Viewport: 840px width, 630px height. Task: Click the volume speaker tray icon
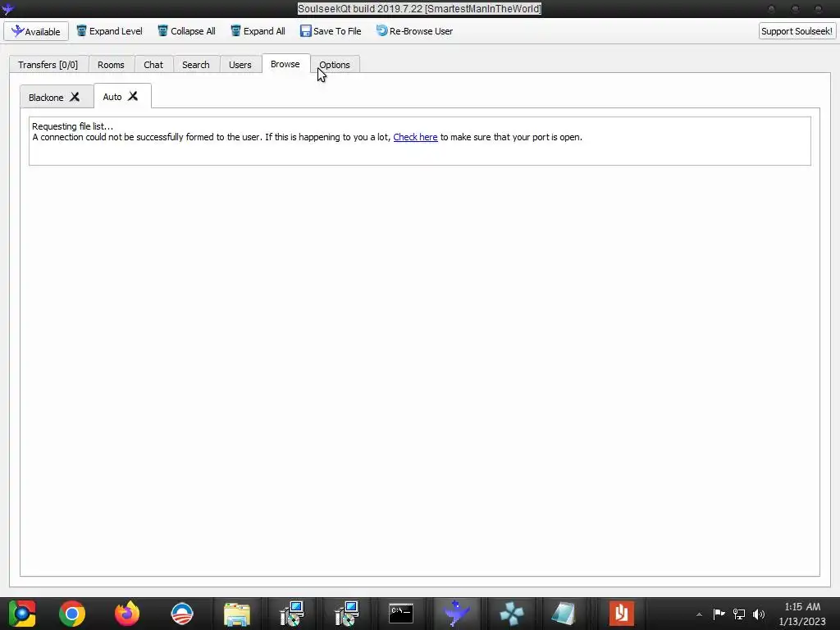[x=759, y=614]
